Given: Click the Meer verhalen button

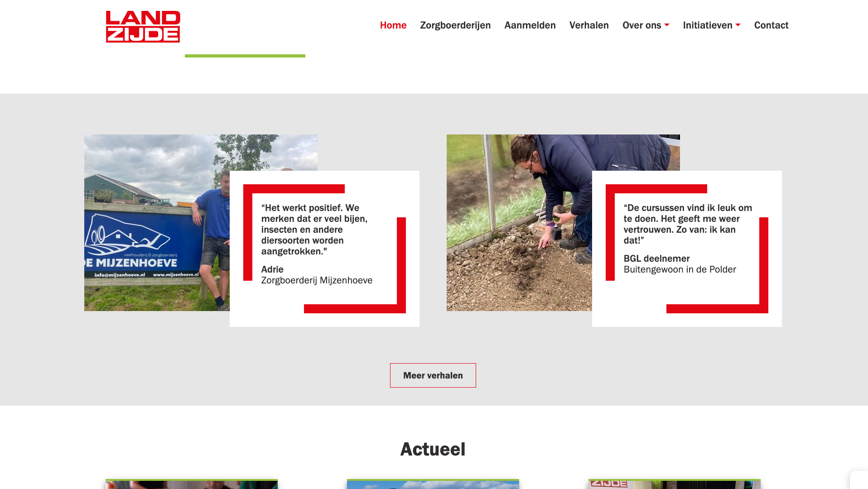Looking at the screenshot, I should pyautogui.click(x=433, y=375).
